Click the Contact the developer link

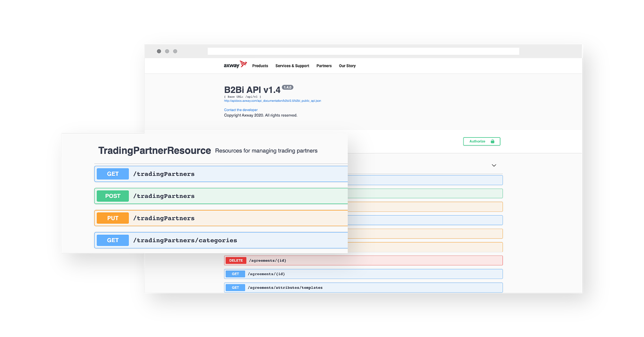pyautogui.click(x=241, y=110)
